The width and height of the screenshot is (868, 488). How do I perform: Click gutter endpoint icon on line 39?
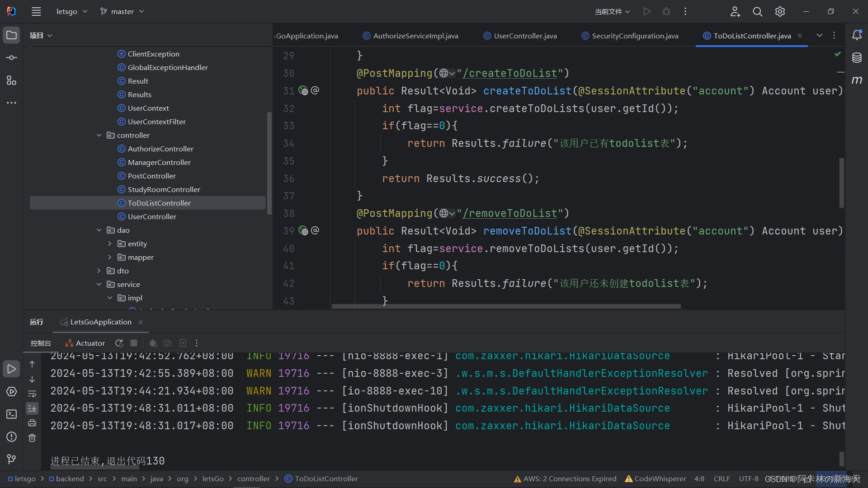tap(303, 231)
